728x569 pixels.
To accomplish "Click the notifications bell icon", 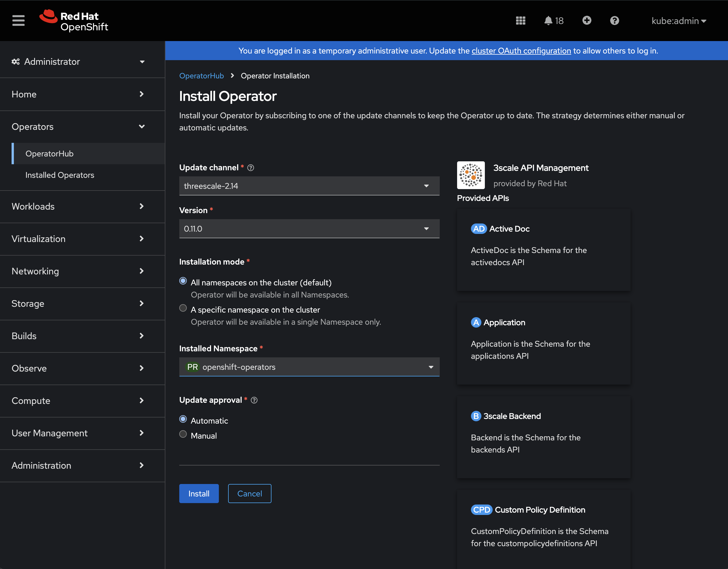I will (548, 21).
